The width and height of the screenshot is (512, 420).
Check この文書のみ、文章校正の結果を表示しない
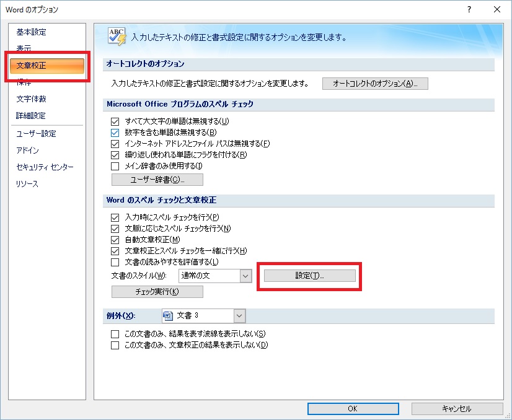point(115,345)
